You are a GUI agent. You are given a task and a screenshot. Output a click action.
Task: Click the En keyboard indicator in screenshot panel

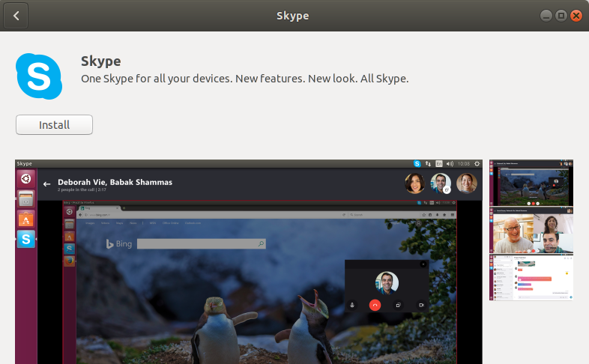tap(438, 163)
